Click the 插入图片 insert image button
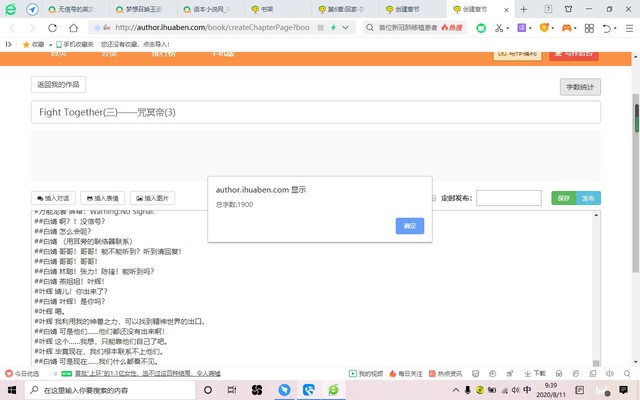The image size is (640, 400). (x=150, y=198)
